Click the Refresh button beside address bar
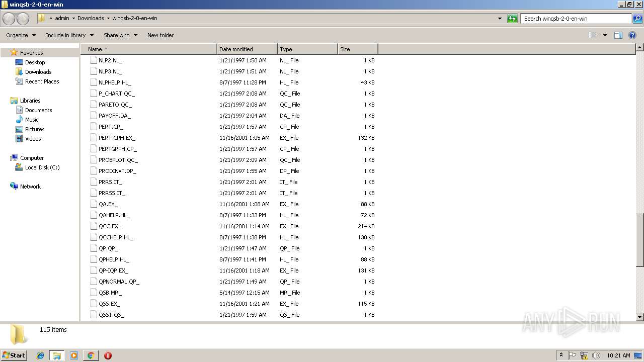644x362 pixels. 512,19
